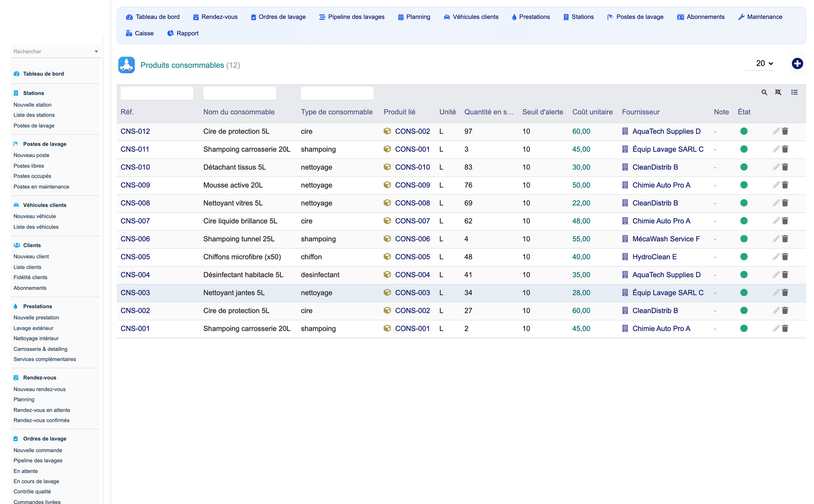The width and height of the screenshot is (814, 504).
Task: Open reference link CNS-012
Action: click(x=135, y=131)
